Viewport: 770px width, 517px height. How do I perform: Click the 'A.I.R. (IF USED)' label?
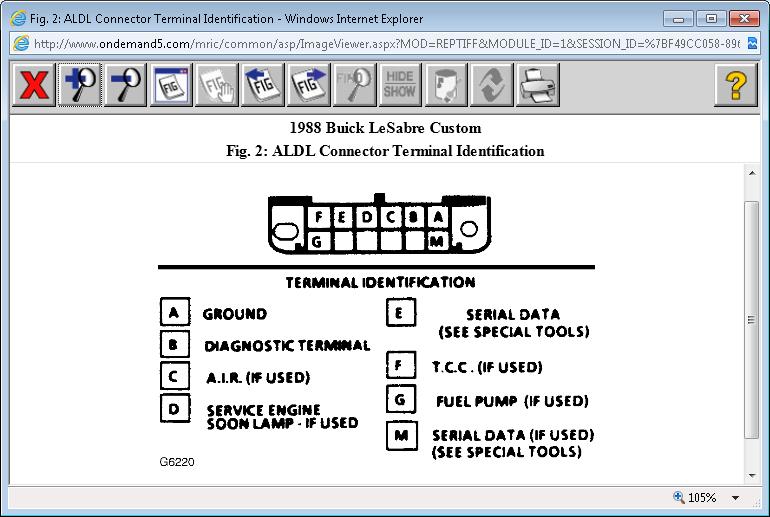tap(258, 378)
